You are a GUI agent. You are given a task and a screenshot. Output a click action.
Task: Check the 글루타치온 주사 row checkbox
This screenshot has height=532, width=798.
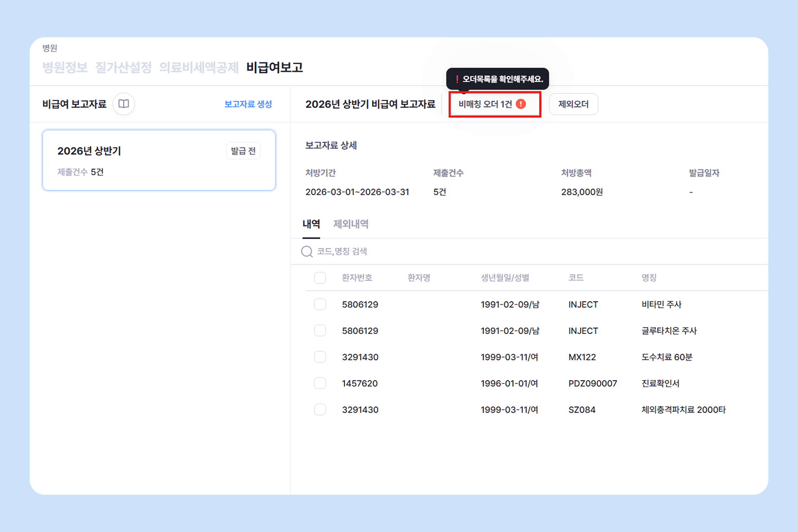320,331
